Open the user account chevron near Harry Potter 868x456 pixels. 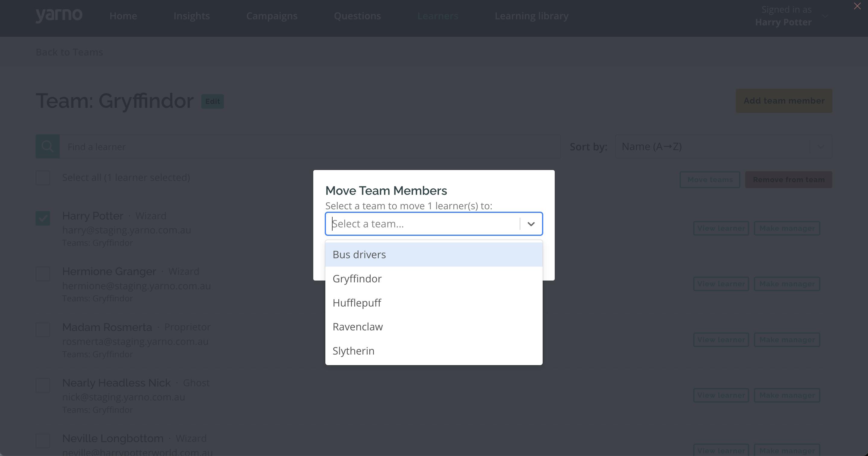click(x=825, y=16)
